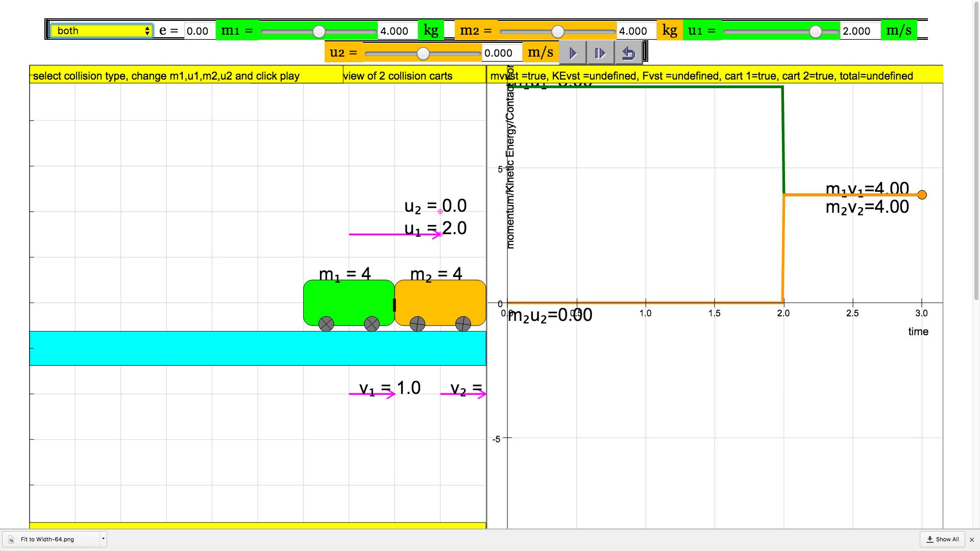Image resolution: width=980 pixels, height=551 pixels.
Task: Click the 'select collision type' instruction text
Action: point(166,76)
